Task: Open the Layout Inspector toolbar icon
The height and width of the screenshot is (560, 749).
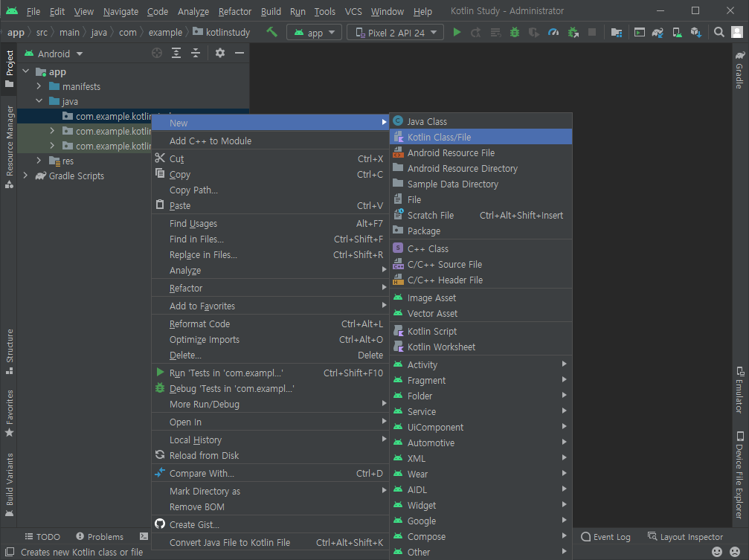Action: tap(686, 536)
